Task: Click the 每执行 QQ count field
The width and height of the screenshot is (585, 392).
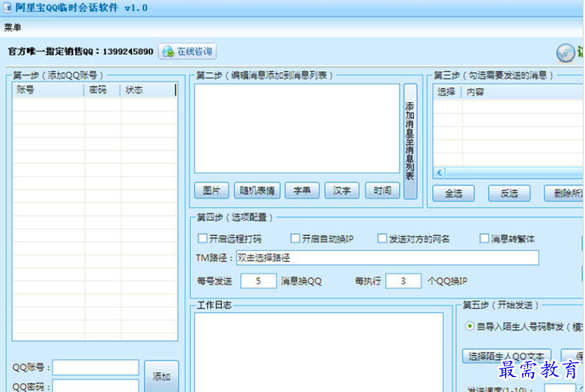Action: click(403, 281)
